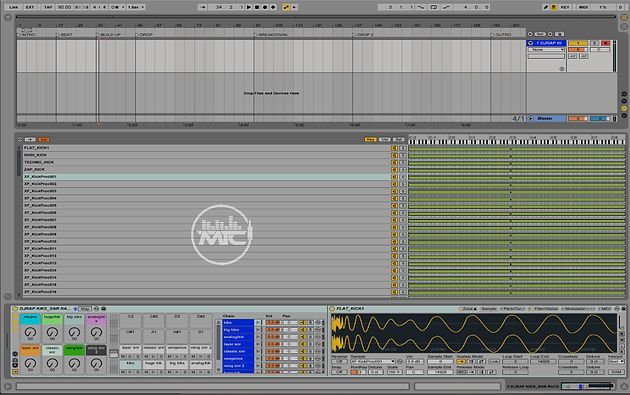Toggle the speaker icon on kiks chain
Screen dimensions: 630x395
[x=303, y=322]
